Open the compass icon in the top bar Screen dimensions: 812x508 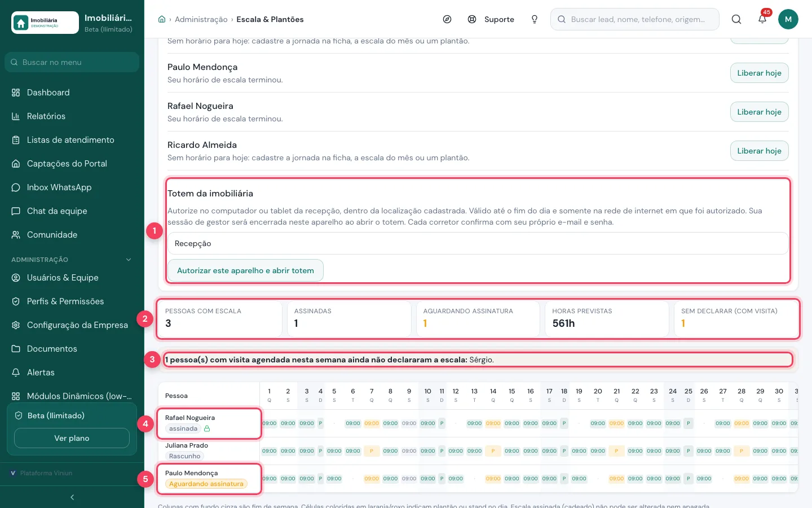pos(447,19)
